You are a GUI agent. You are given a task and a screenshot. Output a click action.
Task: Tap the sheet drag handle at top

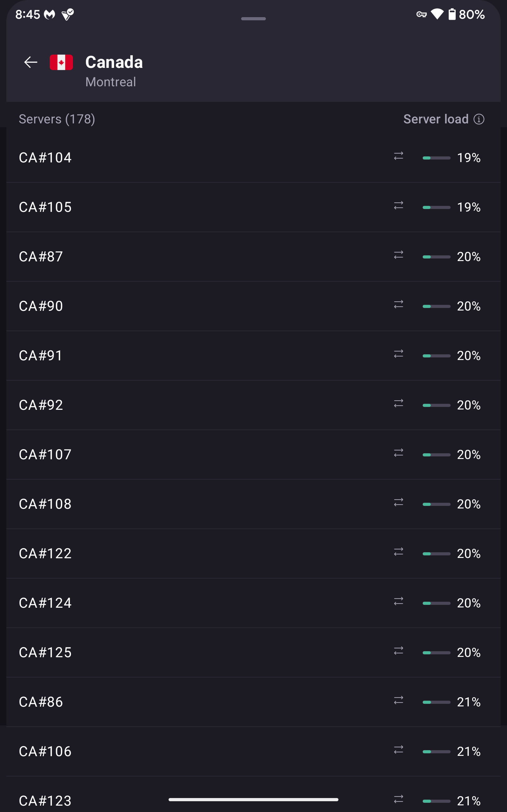click(x=253, y=19)
